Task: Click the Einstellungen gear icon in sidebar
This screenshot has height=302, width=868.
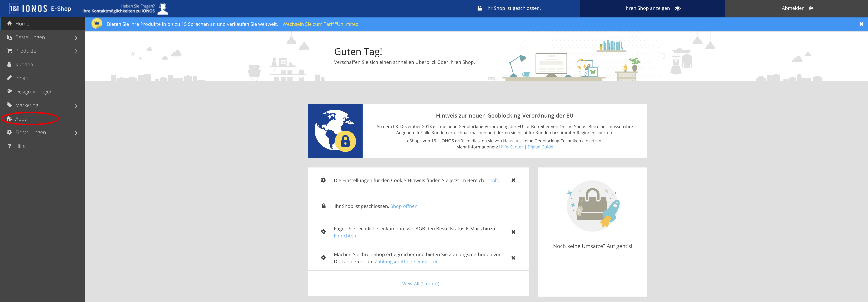Action: tap(9, 132)
